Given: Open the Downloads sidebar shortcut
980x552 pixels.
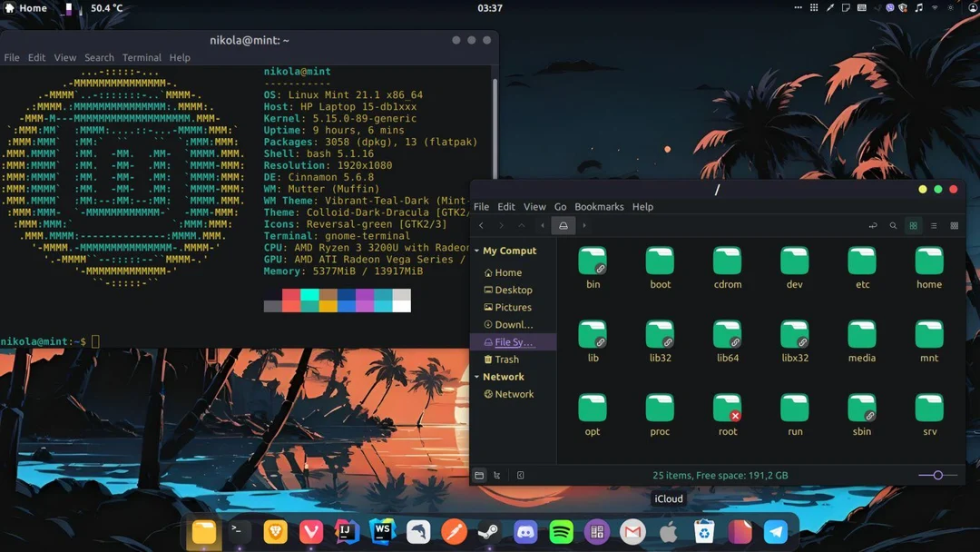Looking at the screenshot, I should pos(510,324).
